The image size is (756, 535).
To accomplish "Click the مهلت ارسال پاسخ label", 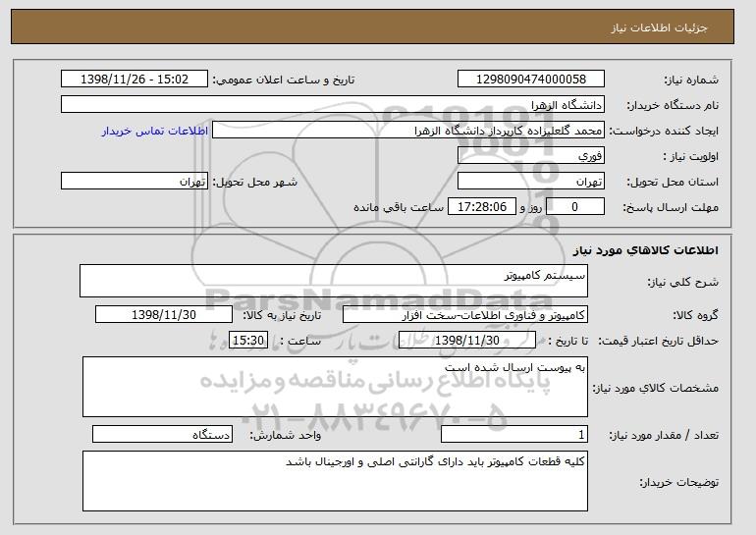I will click(671, 207).
